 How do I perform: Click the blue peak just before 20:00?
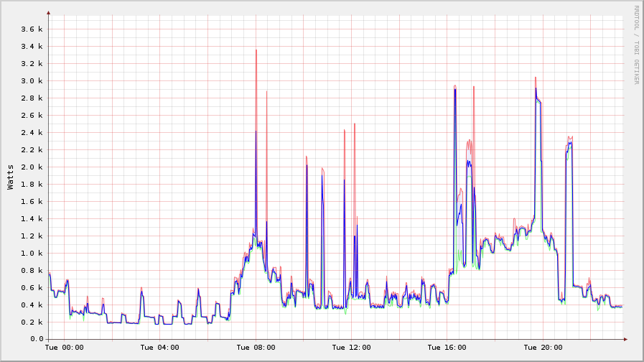(x=536, y=90)
